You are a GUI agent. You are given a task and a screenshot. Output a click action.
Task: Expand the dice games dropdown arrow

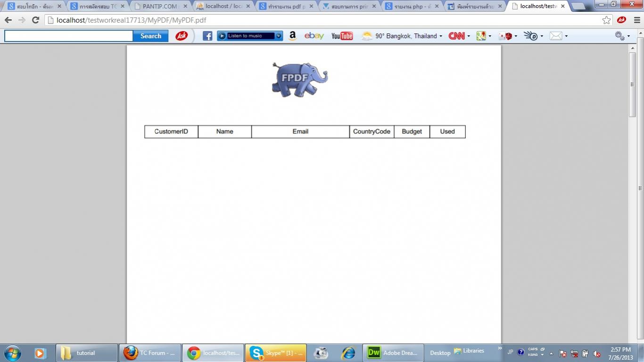coord(516,36)
